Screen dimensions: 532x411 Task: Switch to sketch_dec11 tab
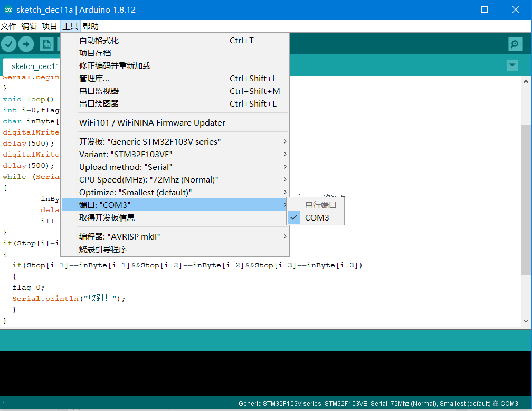[x=32, y=66]
